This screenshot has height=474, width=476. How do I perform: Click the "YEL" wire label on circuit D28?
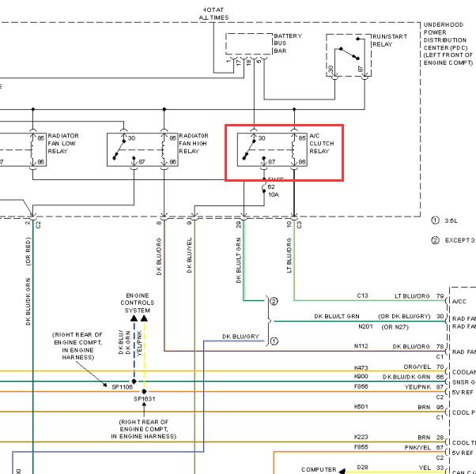coord(425,468)
